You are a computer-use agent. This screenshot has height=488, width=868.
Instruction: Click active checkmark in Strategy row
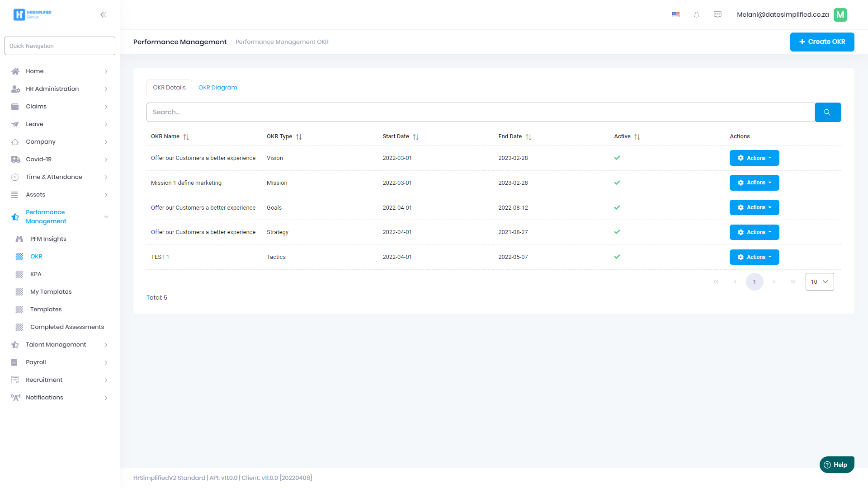[x=617, y=232]
